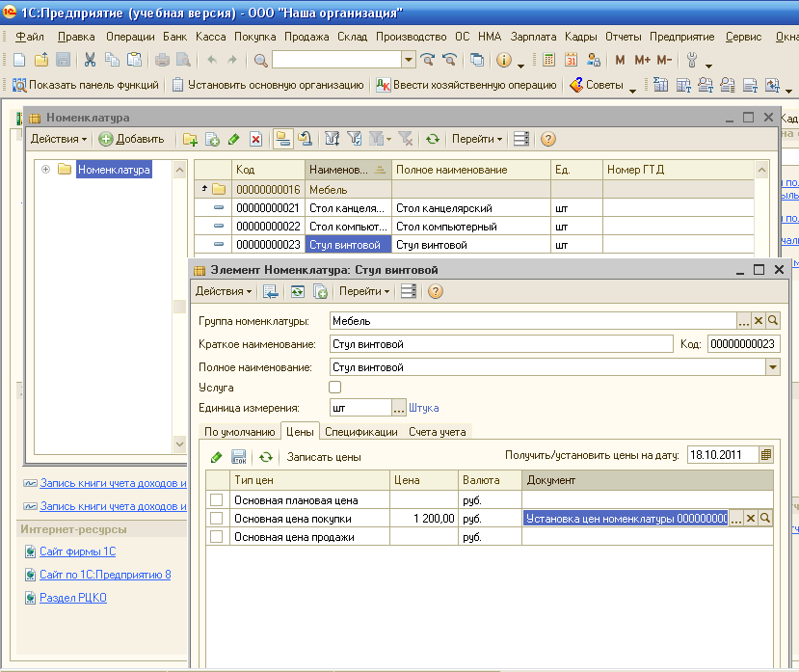Click Ввести хозяйственную операцию
Screen dimensions: 799x672
click(x=466, y=85)
